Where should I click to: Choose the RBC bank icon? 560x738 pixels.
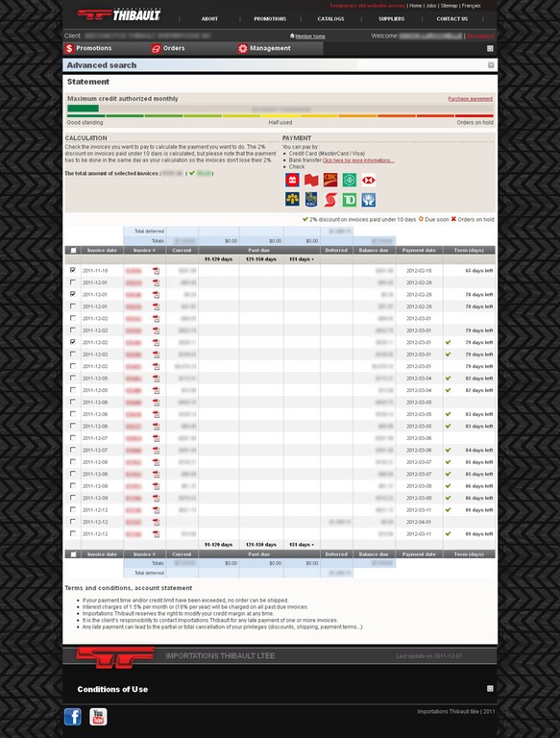pos(311,200)
